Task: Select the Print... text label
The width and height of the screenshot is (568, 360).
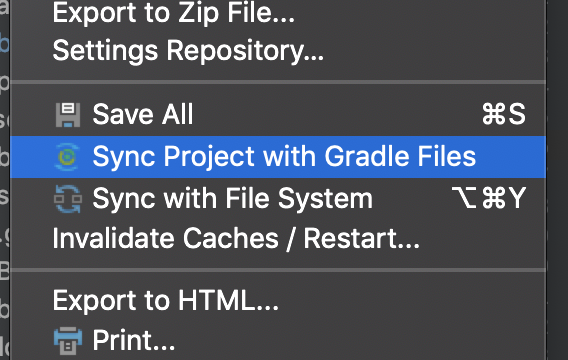Action: [134, 340]
